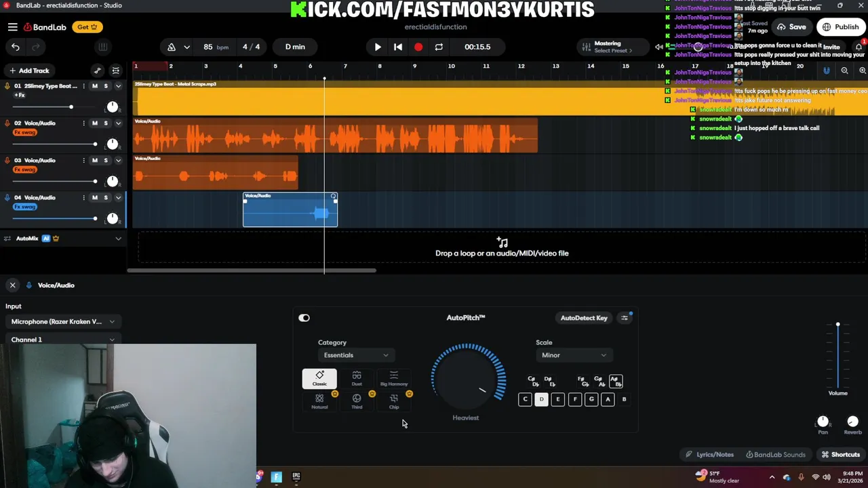Viewport: 868px width, 488px height.
Task: Select the audio region on track 04
Action: pyautogui.click(x=290, y=209)
